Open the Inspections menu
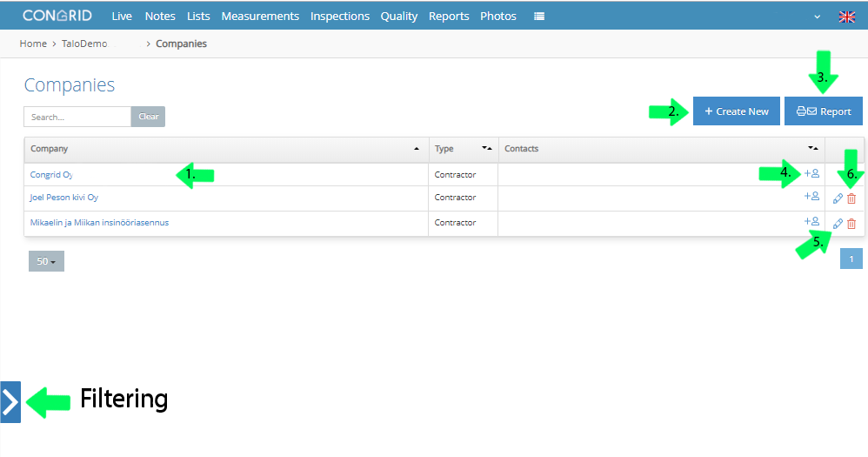 (x=340, y=17)
